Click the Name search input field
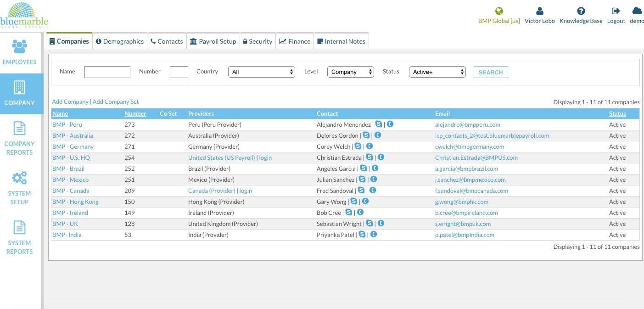 click(x=107, y=72)
